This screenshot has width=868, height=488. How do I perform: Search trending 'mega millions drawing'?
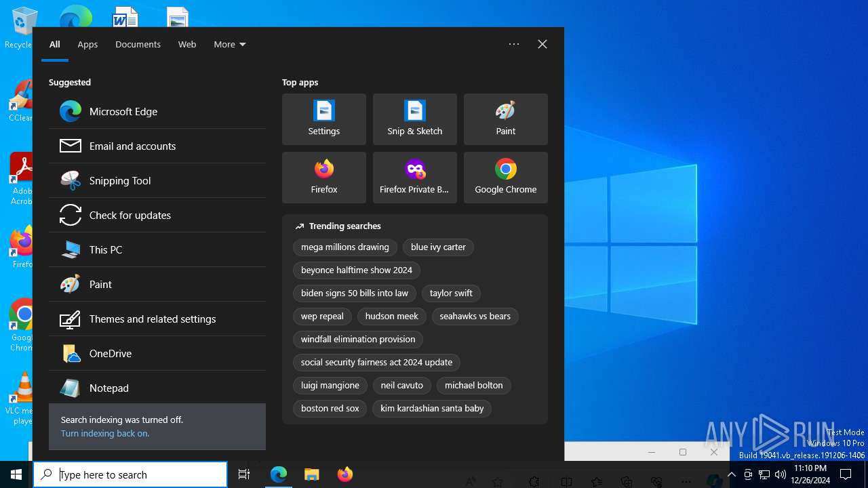tap(345, 247)
